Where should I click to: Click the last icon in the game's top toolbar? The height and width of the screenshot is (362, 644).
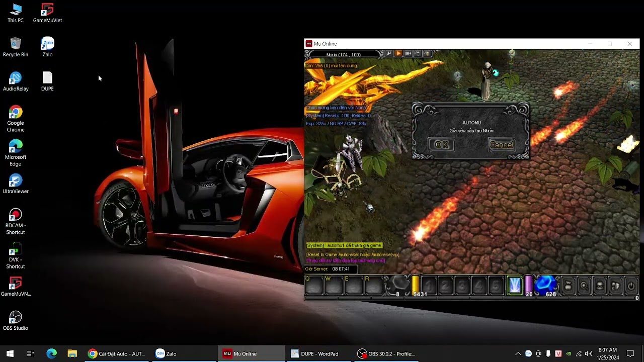pyautogui.click(x=427, y=54)
